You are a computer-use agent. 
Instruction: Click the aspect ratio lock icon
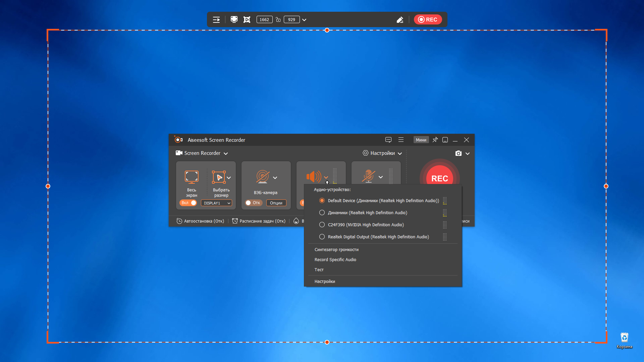[278, 20]
